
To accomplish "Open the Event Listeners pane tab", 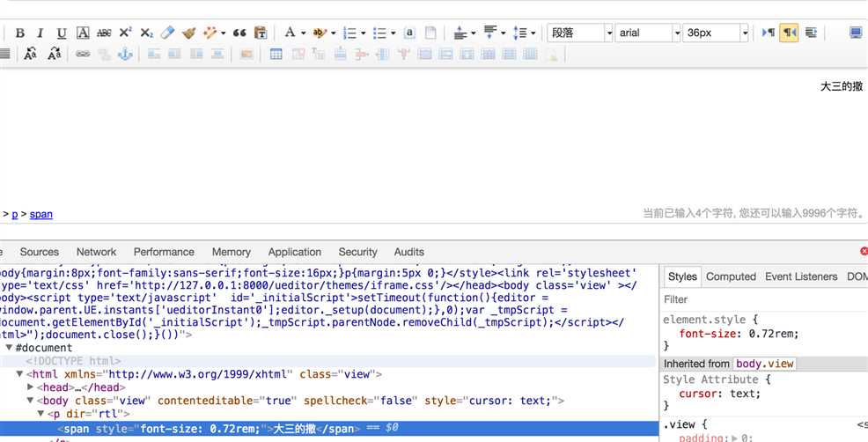I will point(801,277).
